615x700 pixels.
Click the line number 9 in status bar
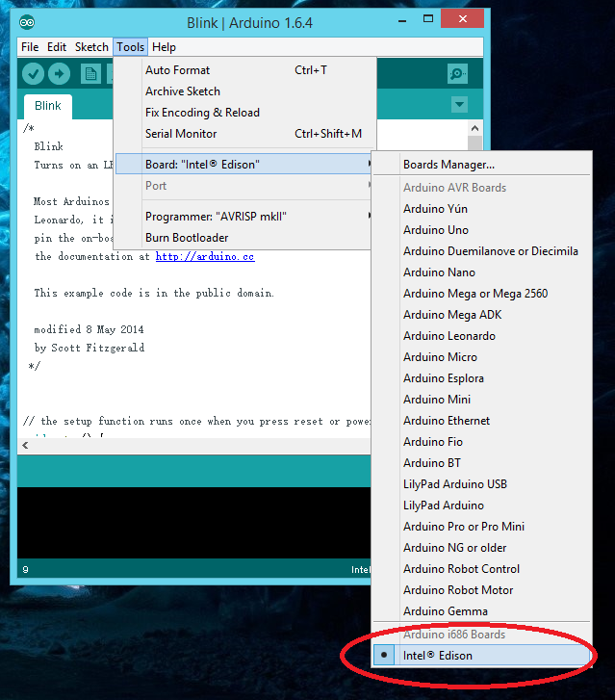coord(25,570)
